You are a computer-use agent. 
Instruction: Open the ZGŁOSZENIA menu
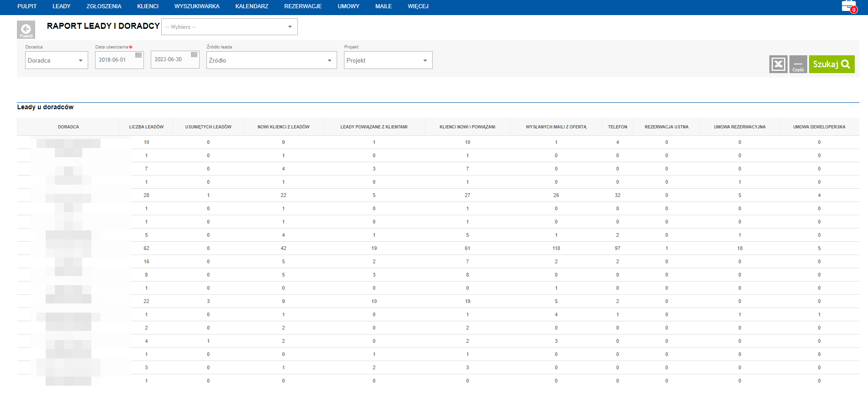click(104, 6)
